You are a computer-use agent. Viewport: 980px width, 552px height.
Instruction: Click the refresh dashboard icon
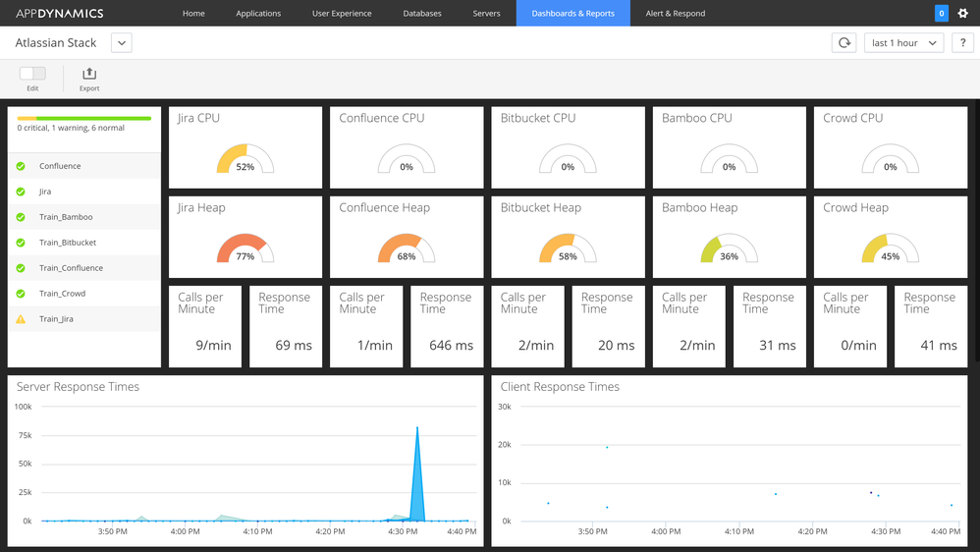844,42
